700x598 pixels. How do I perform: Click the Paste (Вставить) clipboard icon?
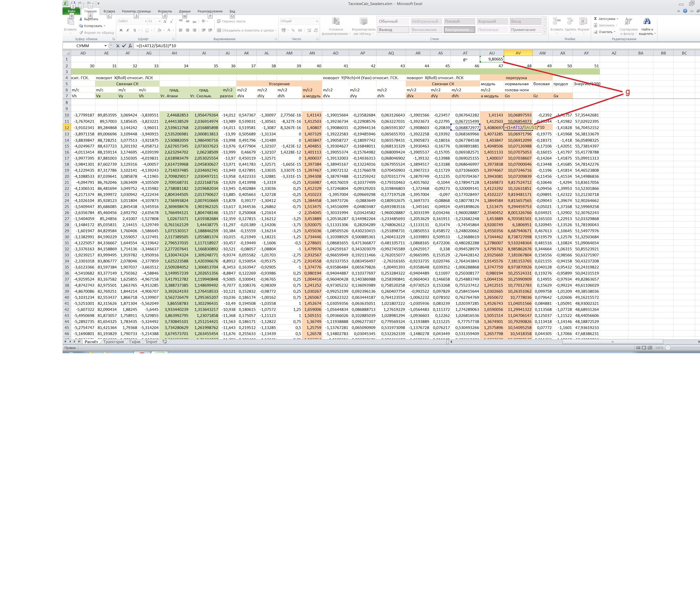(x=71, y=22)
